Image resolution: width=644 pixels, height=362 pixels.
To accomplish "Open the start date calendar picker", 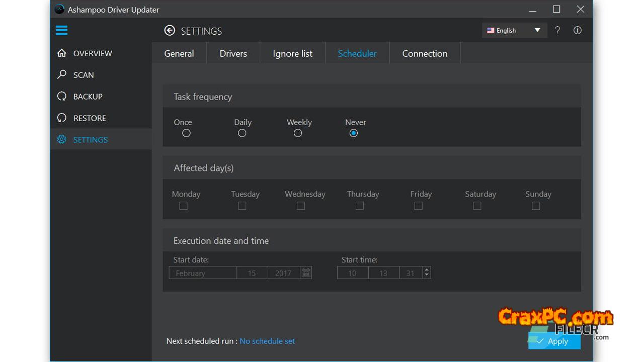I will pyautogui.click(x=306, y=273).
